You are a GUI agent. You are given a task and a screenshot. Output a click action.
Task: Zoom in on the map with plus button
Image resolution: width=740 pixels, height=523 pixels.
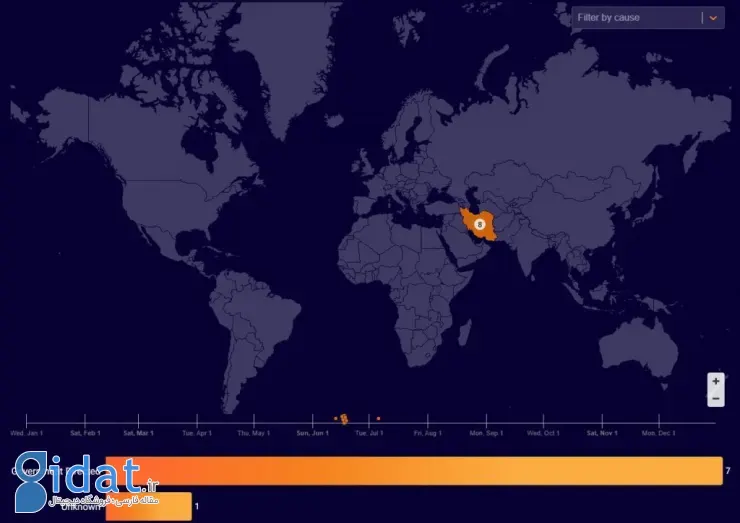(715, 382)
